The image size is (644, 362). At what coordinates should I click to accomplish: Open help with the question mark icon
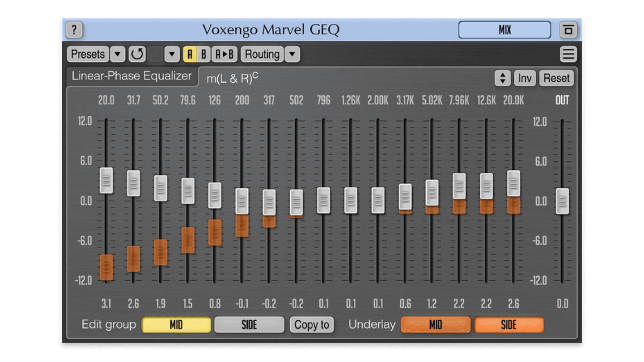(x=74, y=30)
